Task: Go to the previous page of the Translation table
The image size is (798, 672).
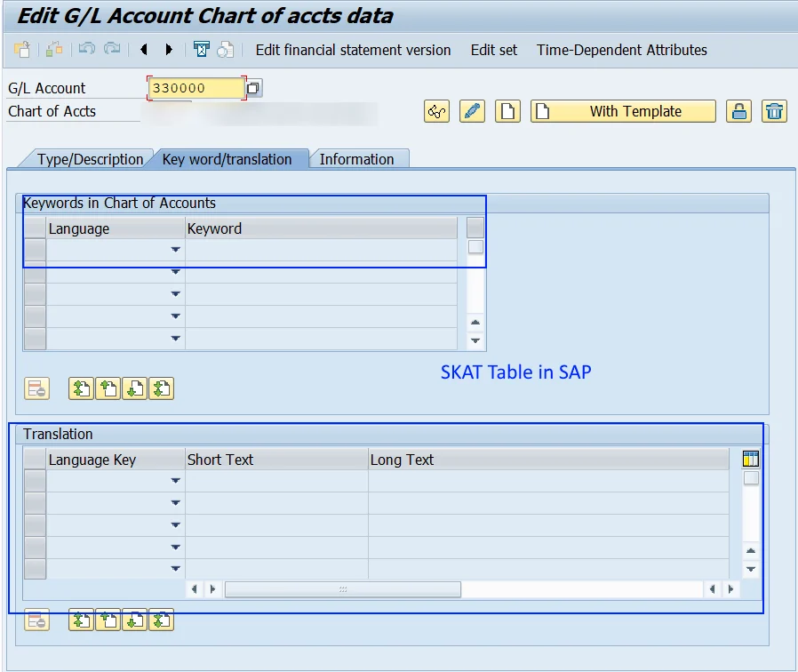Action: (x=108, y=620)
